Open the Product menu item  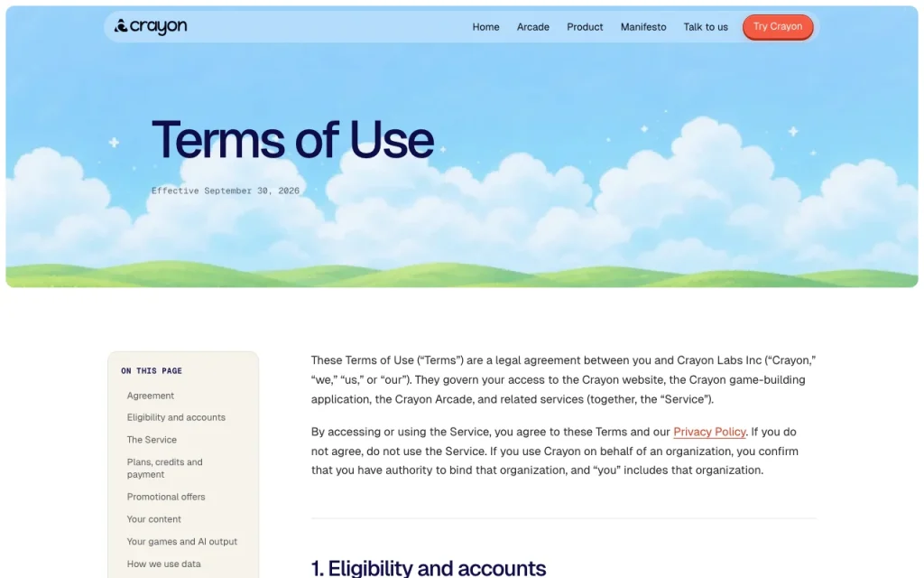[585, 27]
